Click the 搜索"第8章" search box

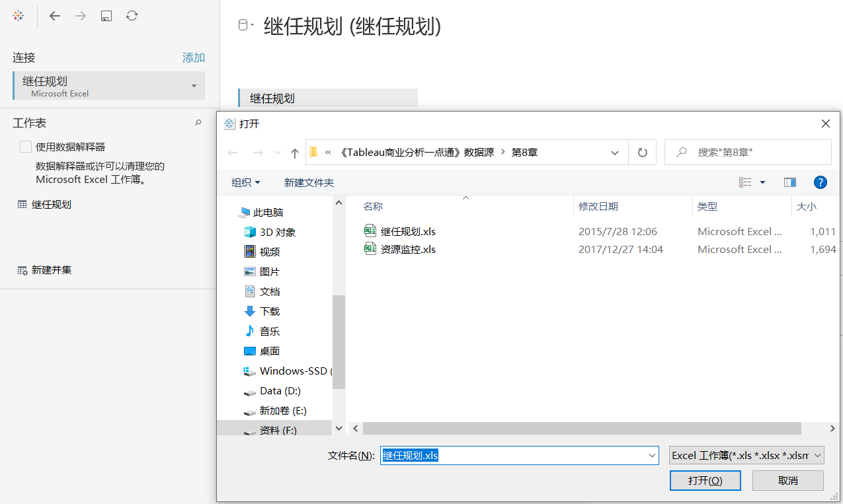click(x=748, y=152)
